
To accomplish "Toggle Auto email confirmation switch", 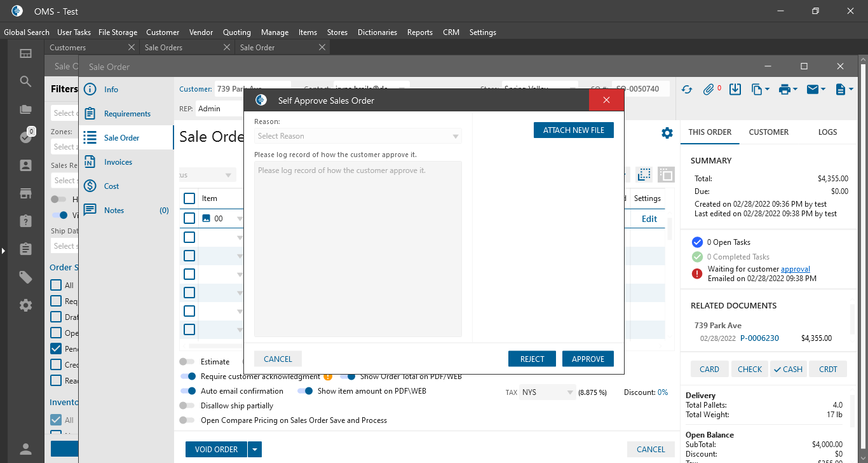I will click(x=187, y=391).
